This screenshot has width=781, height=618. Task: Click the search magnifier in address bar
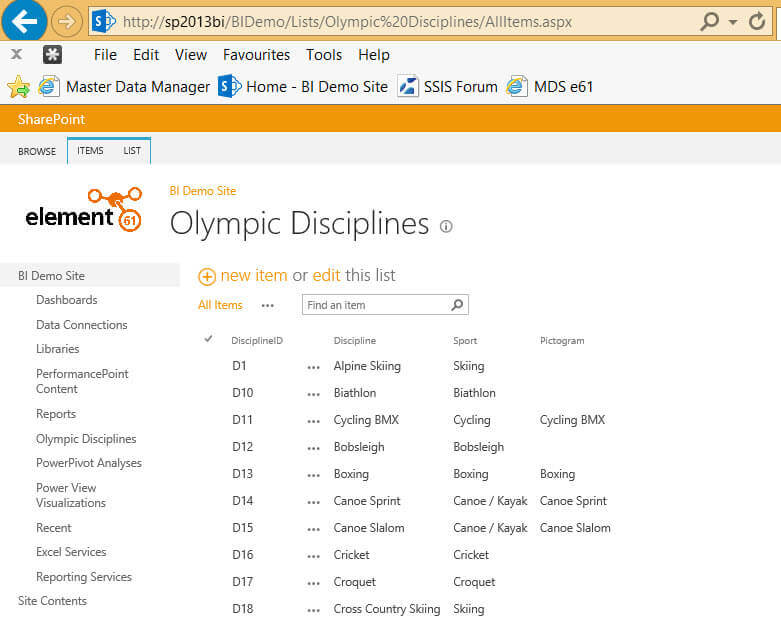(x=709, y=21)
